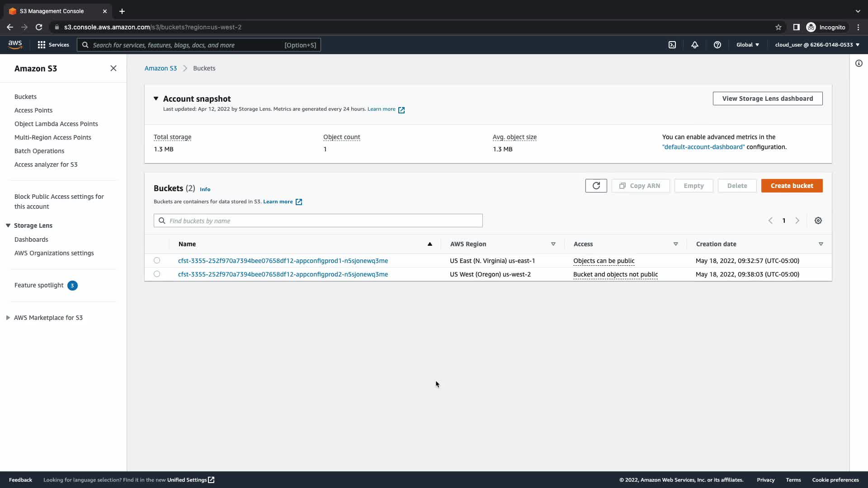Open the Global region dropdown
Screen dimensions: 868x488
pos(748,45)
